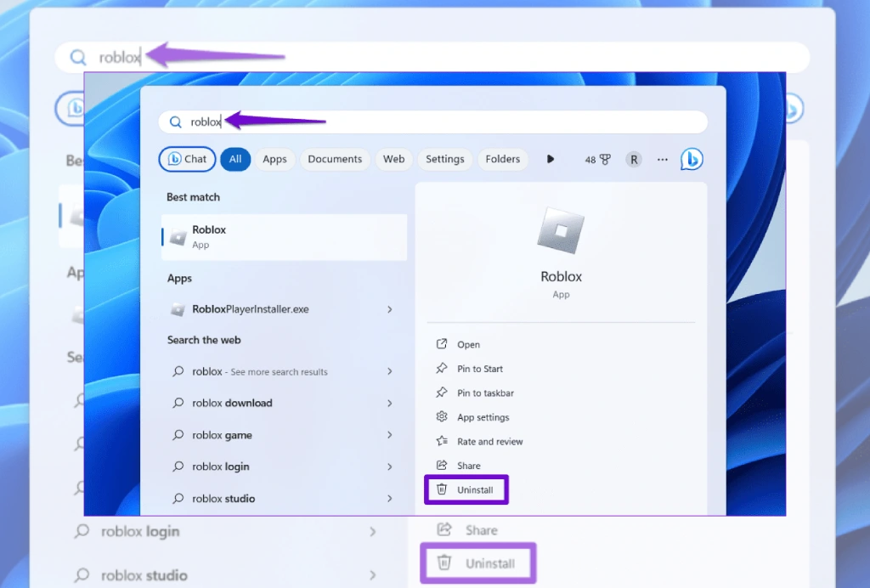Choose Share in the front window
This screenshot has width=870, height=588.
(x=469, y=466)
